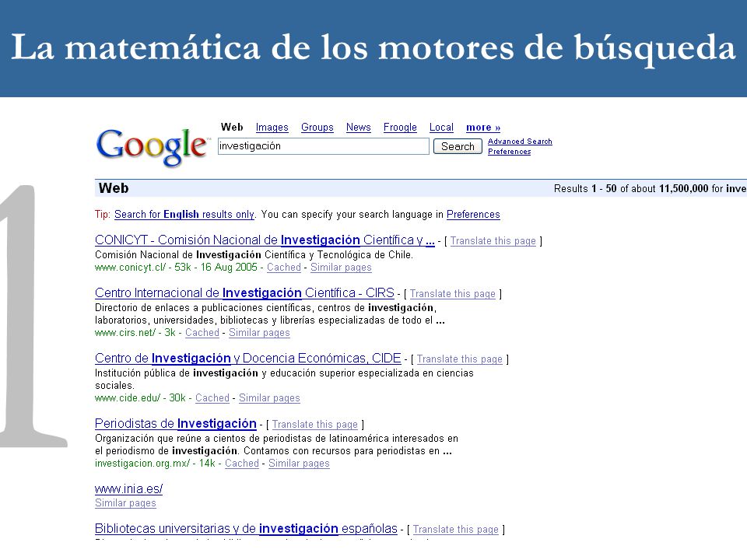Switch to Local search
Viewport: 747px width, 560px height.
click(441, 127)
